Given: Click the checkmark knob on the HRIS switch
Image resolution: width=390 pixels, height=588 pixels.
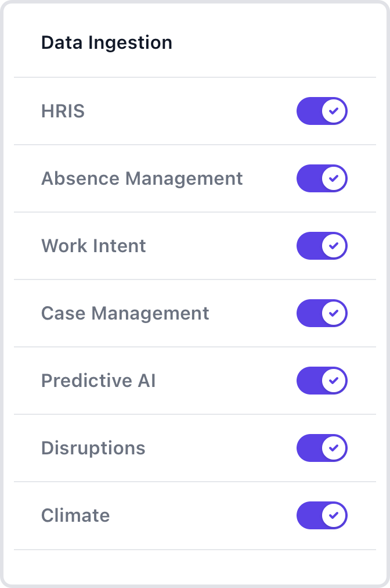Looking at the screenshot, I should click(334, 111).
